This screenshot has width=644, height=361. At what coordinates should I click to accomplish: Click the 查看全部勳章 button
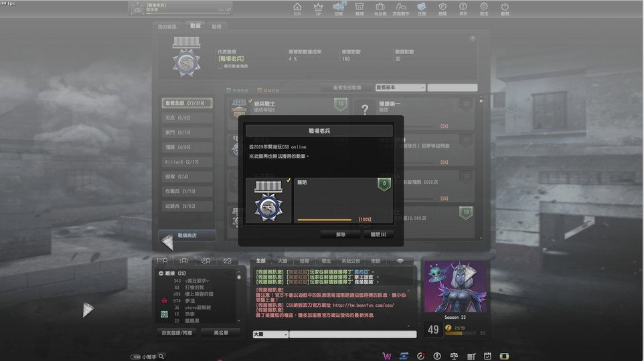347,88
